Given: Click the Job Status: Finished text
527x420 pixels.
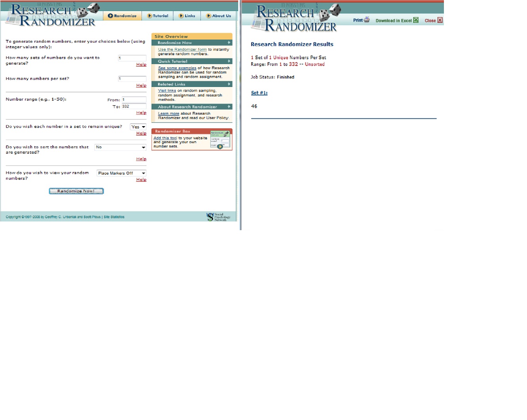Looking at the screenshot, I should point(273,77).
